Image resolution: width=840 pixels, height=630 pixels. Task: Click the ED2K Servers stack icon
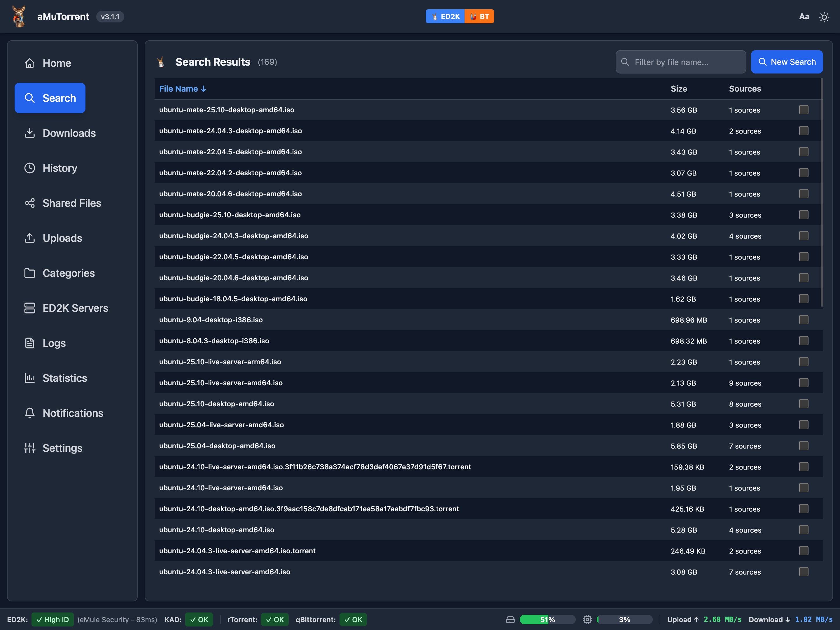[30, 308]
